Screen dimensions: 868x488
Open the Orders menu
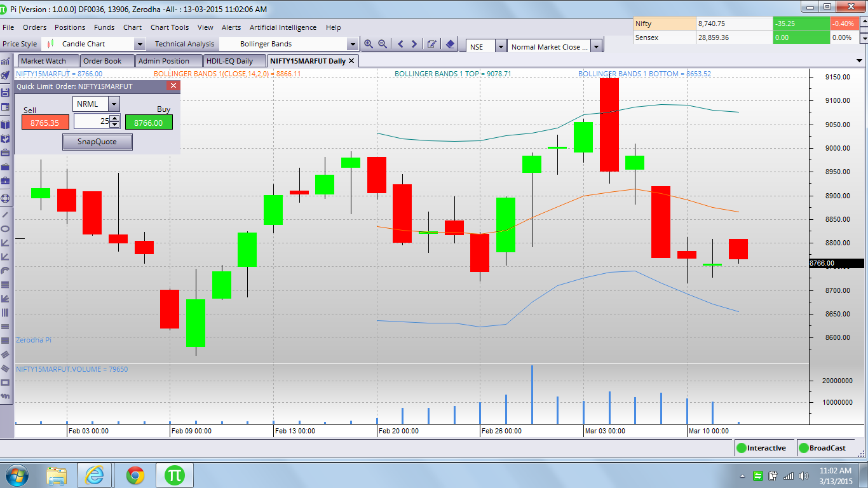click(x=35, y=27)
